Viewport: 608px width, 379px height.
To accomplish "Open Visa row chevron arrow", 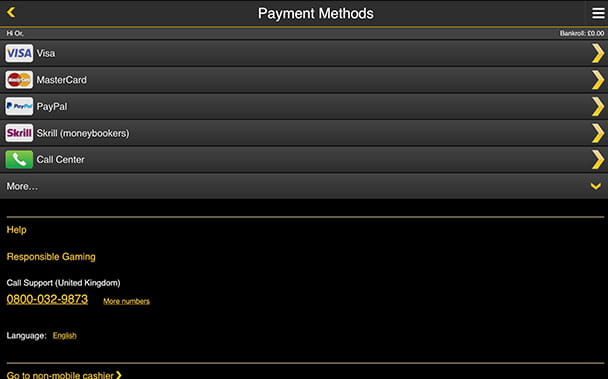I will tap(598, 53).
